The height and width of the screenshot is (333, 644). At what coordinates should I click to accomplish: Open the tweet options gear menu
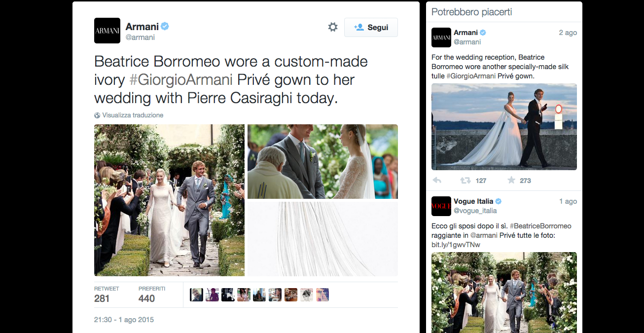(x=333, y=27)
